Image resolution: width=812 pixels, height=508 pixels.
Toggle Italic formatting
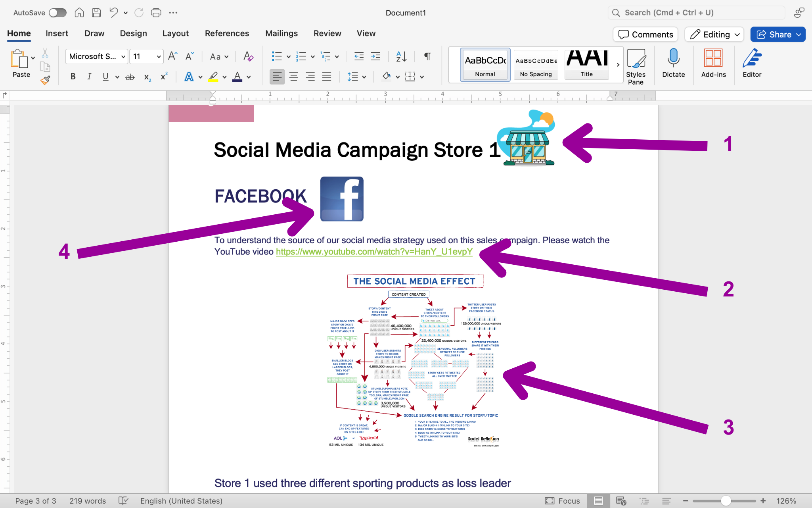89,77
